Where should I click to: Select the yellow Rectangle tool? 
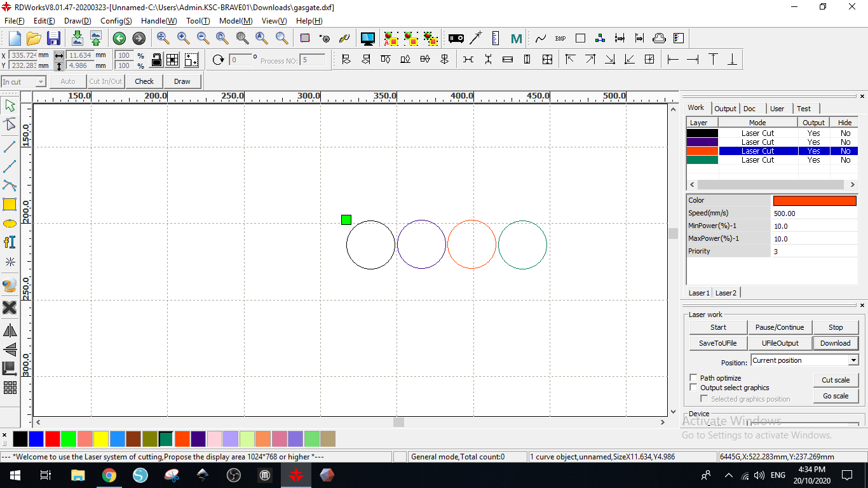10,205
